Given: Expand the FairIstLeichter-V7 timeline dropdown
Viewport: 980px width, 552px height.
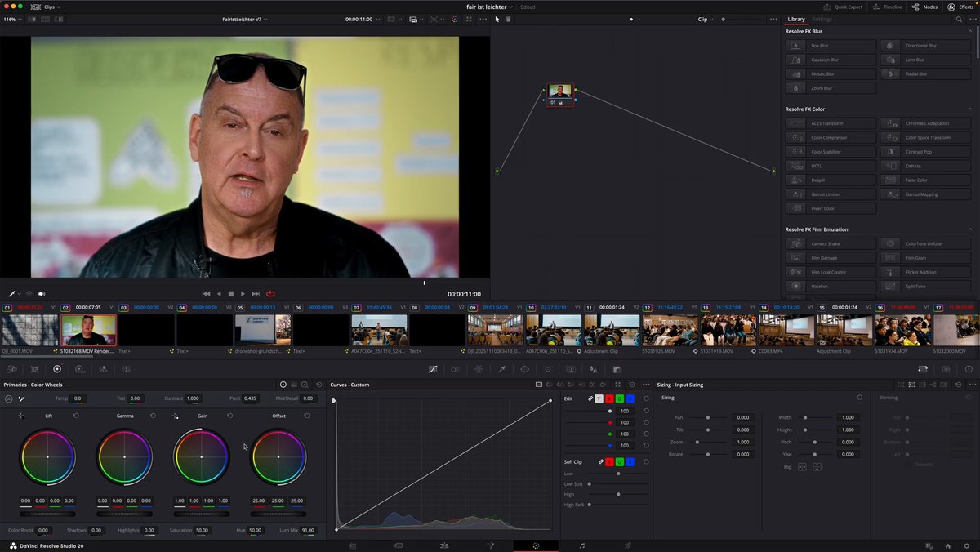Looking at the screenshot, I should coord(245,19).
